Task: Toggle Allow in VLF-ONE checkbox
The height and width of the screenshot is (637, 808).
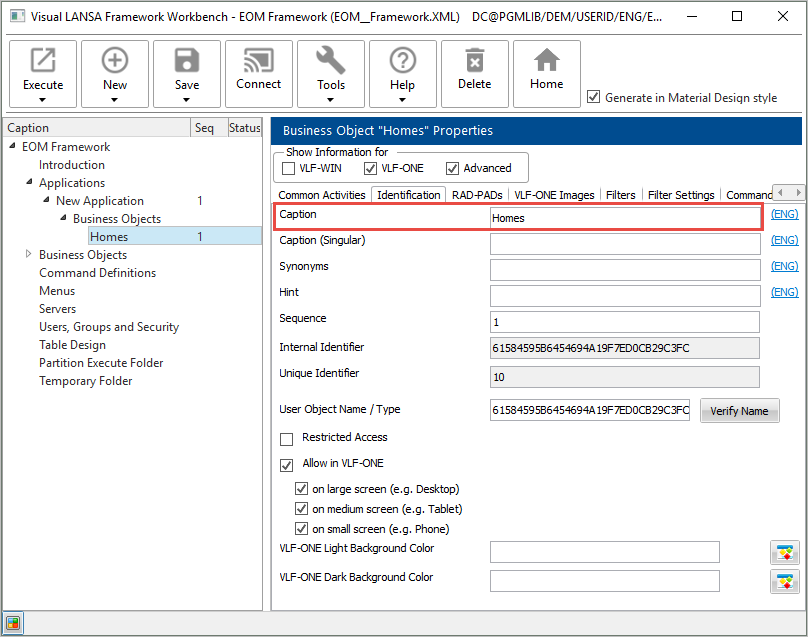Action: pos(287,465)
